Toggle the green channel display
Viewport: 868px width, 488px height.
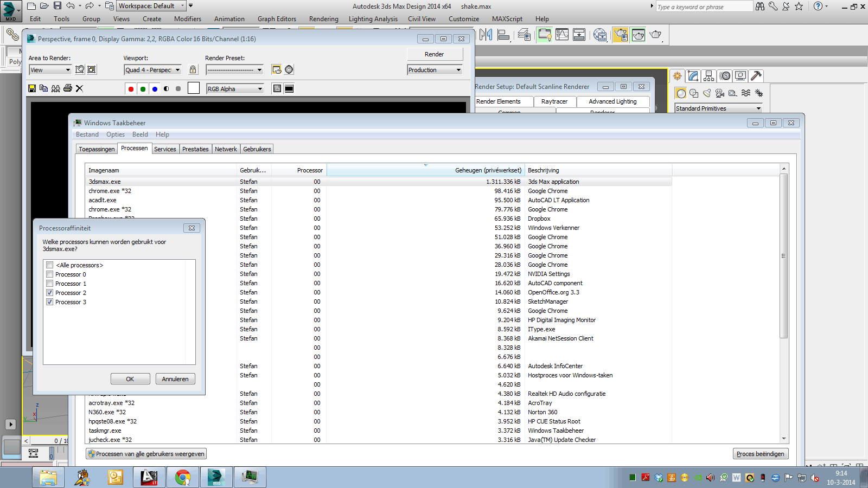(x=143, y=89)
